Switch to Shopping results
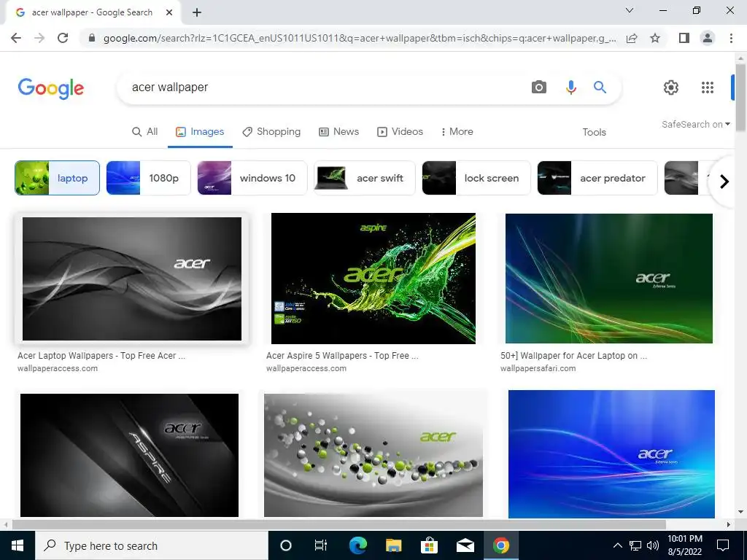This screenshot has width=747, height=560. (271, 132)
